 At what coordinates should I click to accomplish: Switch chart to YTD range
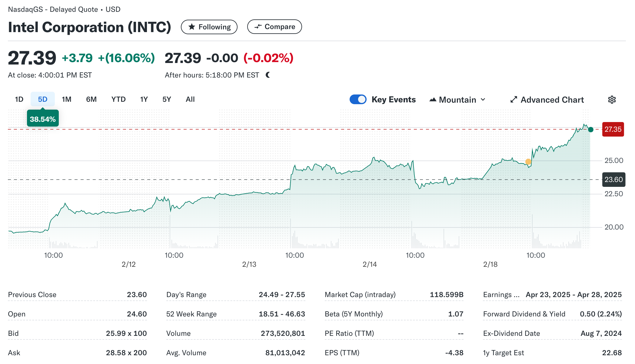(118, 99)
